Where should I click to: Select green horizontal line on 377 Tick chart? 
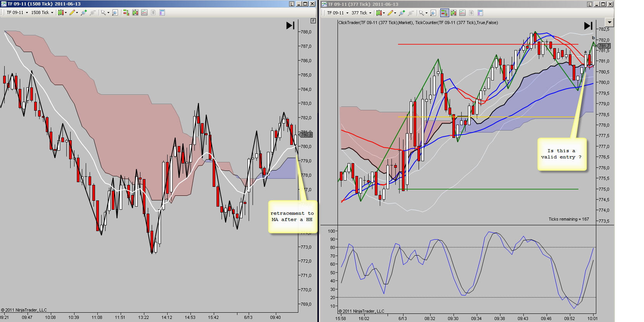coord(488,189)
